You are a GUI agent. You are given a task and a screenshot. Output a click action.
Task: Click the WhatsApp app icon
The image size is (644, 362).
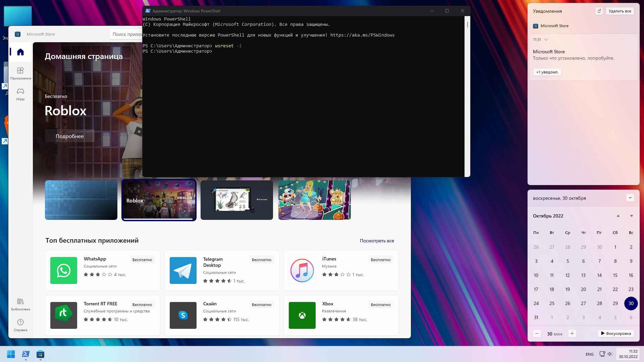(x=64, y=270)
